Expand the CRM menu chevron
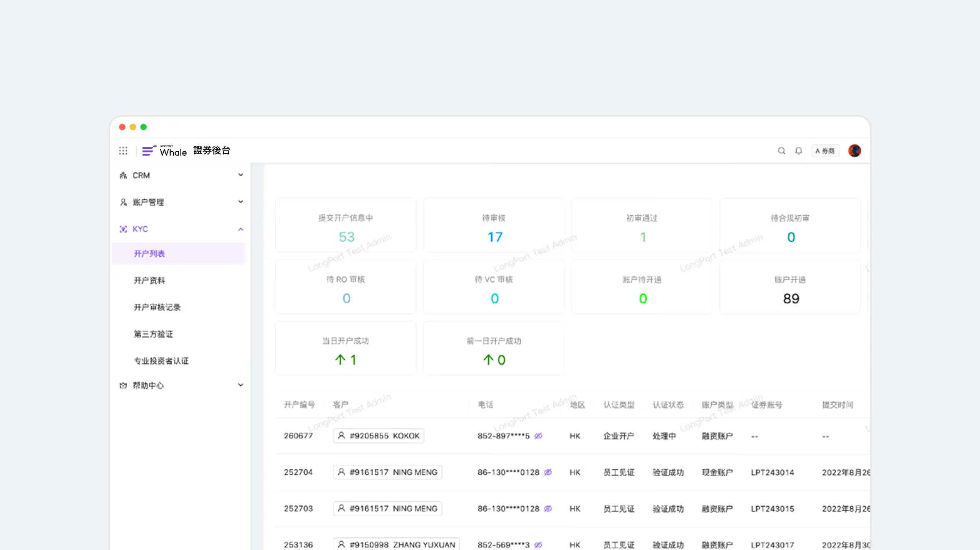 coord(240,175)
